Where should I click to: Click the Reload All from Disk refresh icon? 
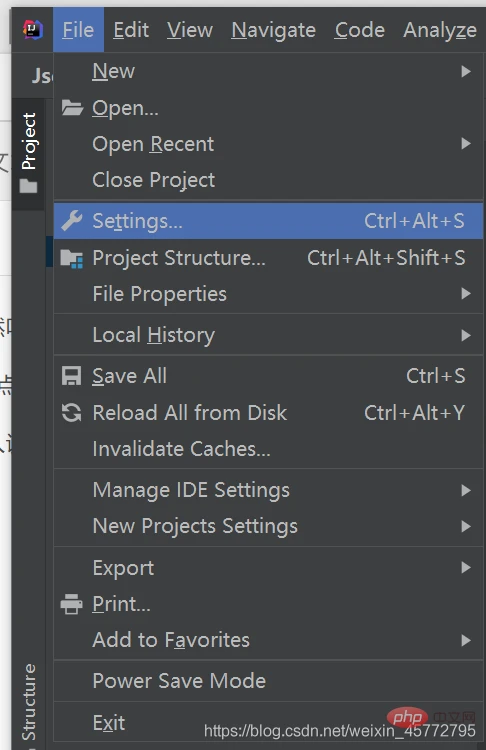pyautogui.click(x=72, y=413)
